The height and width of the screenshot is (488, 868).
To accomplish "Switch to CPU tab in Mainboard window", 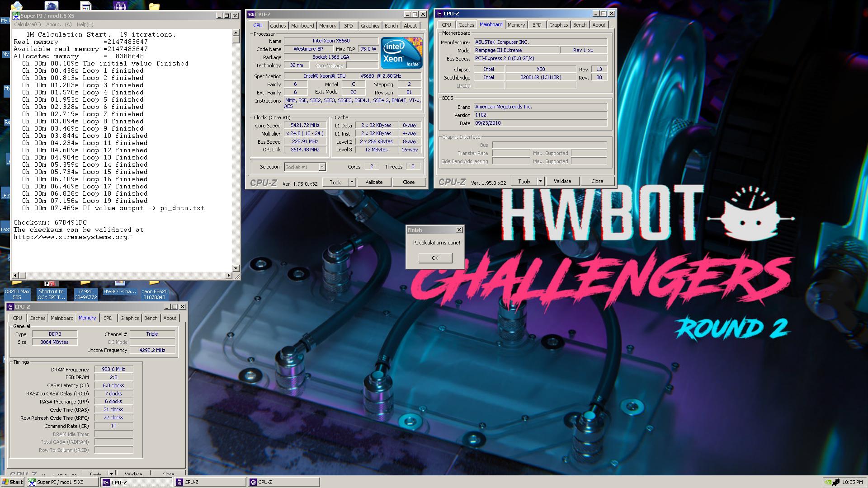I will click(446, 25).
